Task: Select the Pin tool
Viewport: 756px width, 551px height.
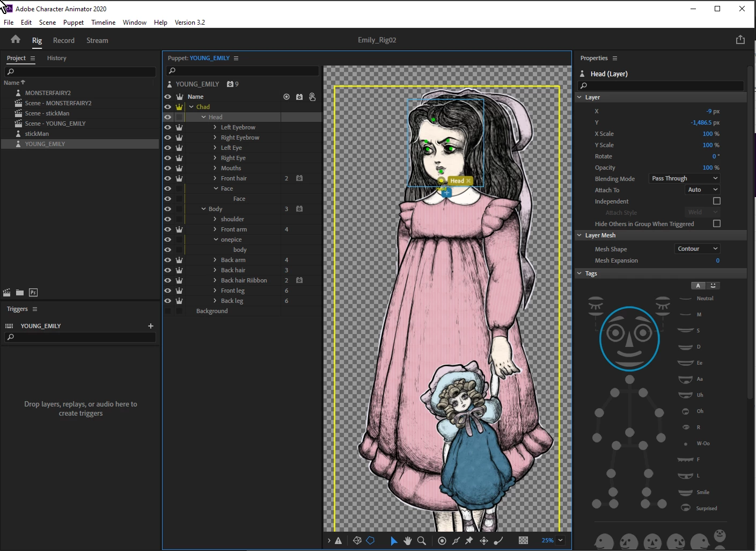Action: [x=469, y=541]
